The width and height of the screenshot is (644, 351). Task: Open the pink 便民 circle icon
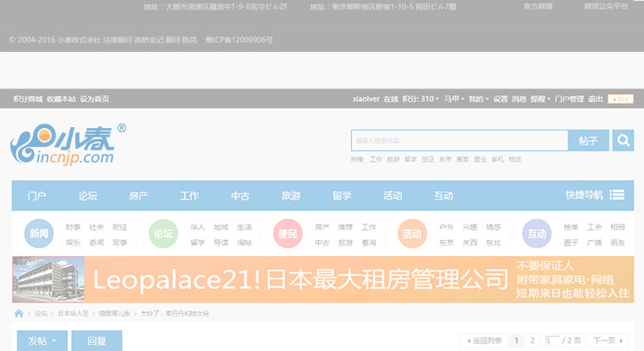(x=288, y=233)
